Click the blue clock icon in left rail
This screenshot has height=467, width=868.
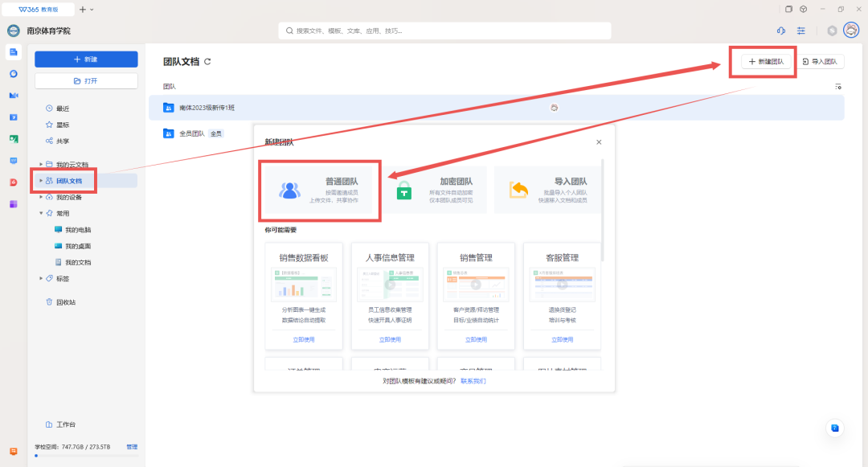(14, 74)
